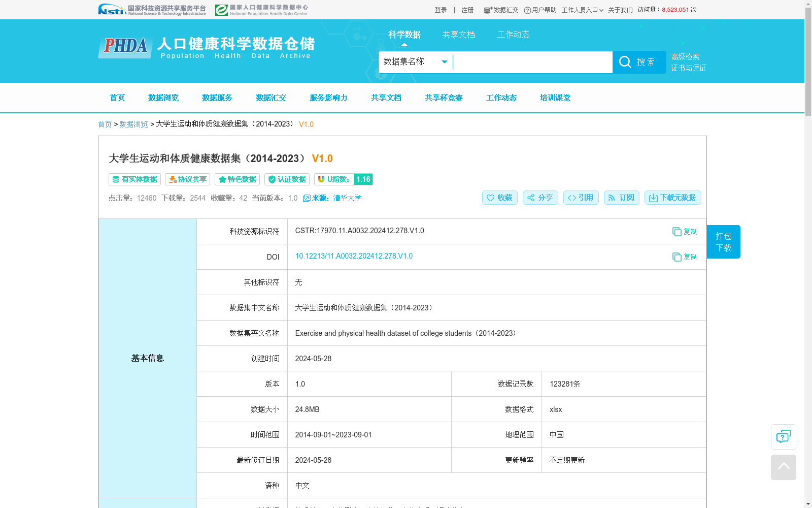Click the 协议共享 badge
812x508 pixels.
click(187, 179)
